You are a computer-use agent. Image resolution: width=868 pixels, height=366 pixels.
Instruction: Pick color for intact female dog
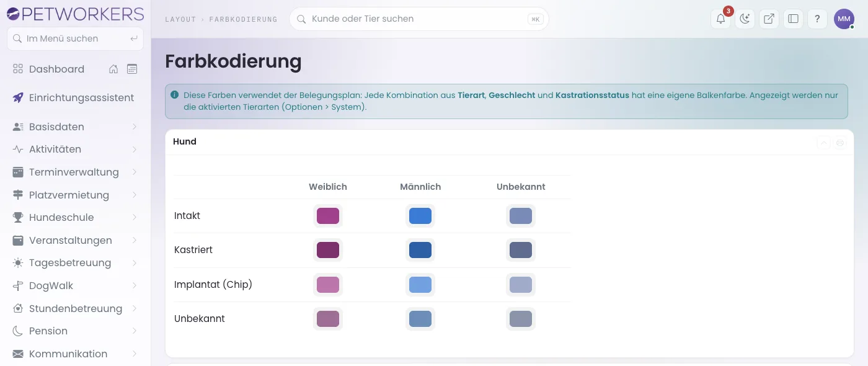click(328, 216)
